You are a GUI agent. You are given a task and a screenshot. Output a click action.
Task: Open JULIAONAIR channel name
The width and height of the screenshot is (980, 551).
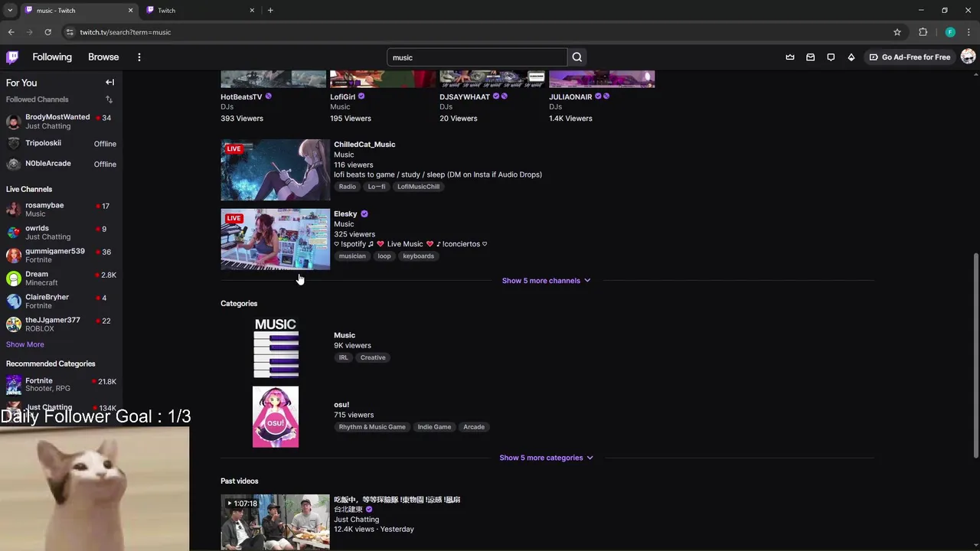(570, 97)
